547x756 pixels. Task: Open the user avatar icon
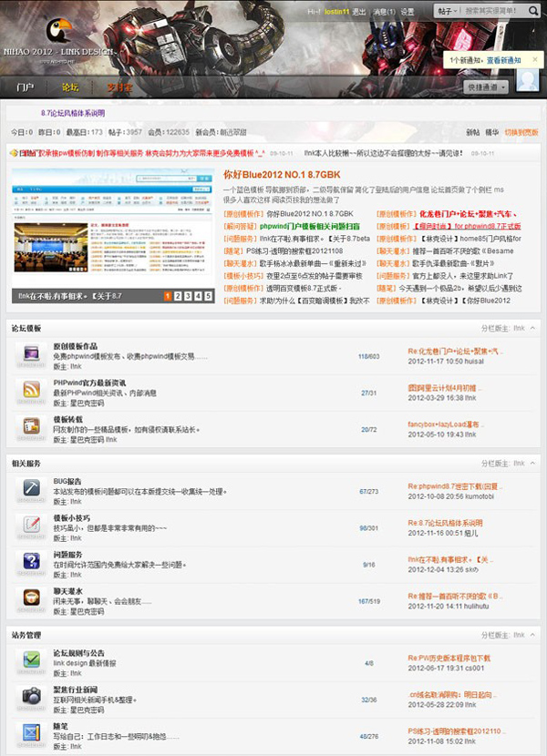click(x=527, y=79)
